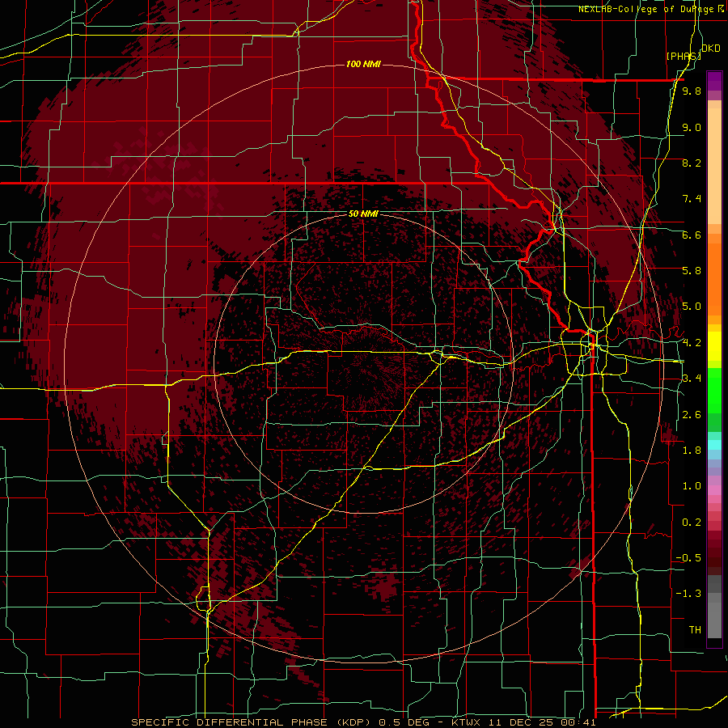This screenshot has width=728, height=728.
Task: Click "SPECIFIC DIFFERENTIAL PHASE (KDP)" caption text
Action: pos(251,722)
